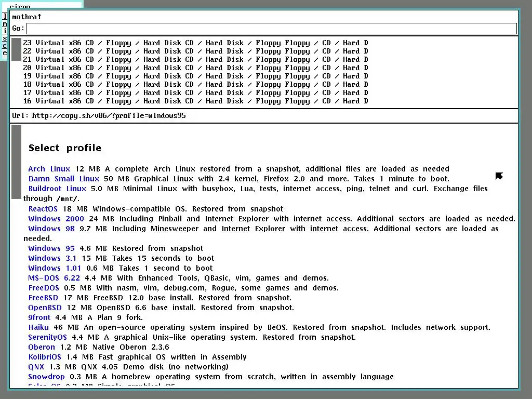532x399 pixels.
Task: Launch the Windows 98 profile link
Action: tap(51, 229)
